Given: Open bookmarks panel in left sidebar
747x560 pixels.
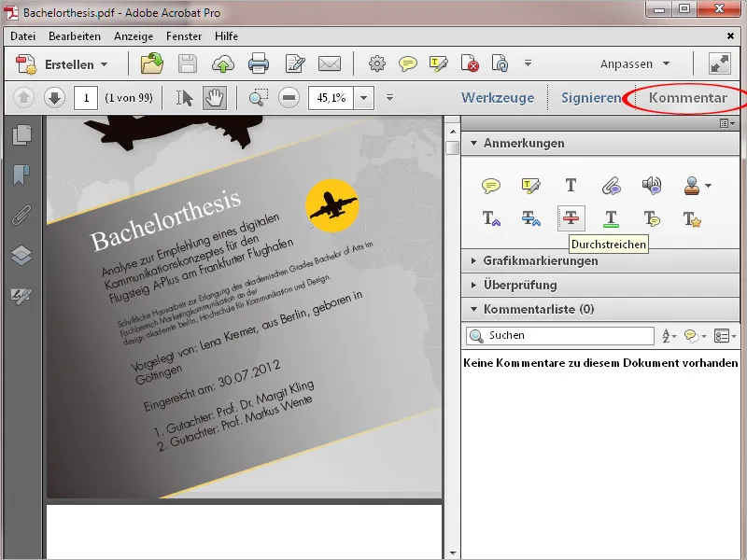Looking at the screenshot, I should (21, 175).
